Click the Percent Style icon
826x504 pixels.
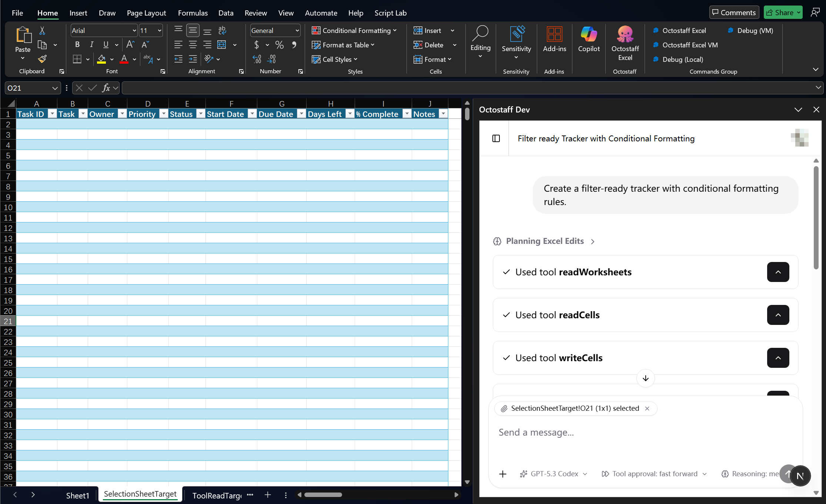tap(279, 45)
